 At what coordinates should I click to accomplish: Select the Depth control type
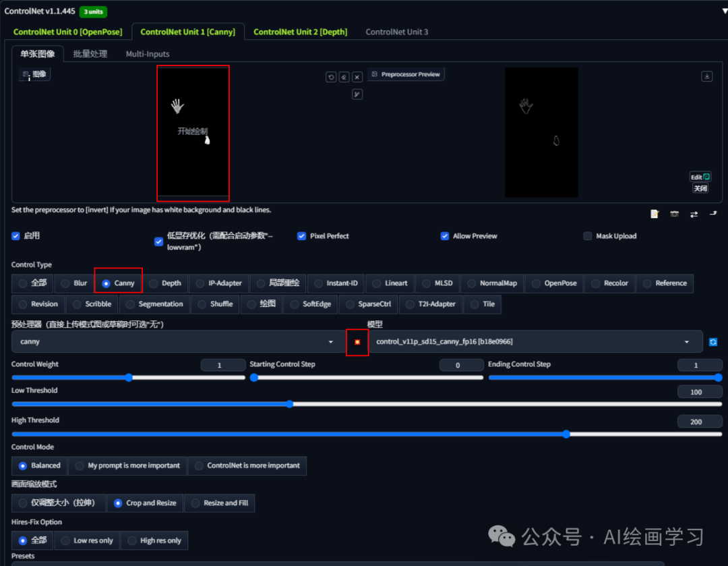(165, 283)
